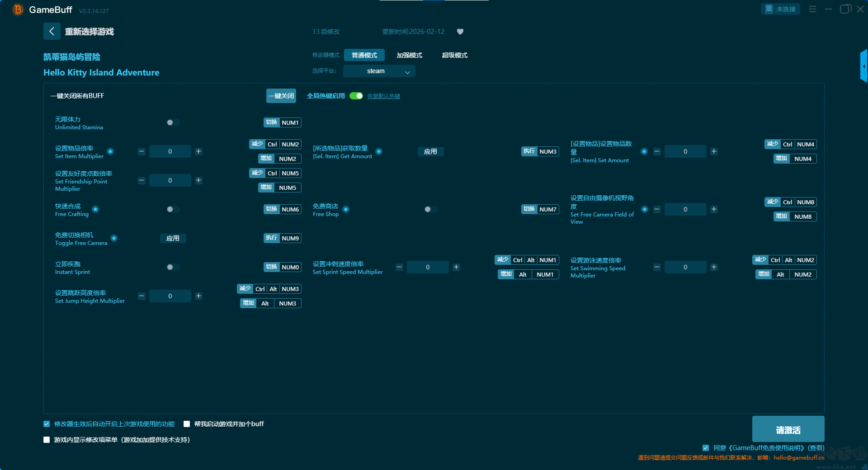Screen dimensions: 868x470
Task: Increase Set Item Multiplier with plus button
Action: [x=198, y=151]
